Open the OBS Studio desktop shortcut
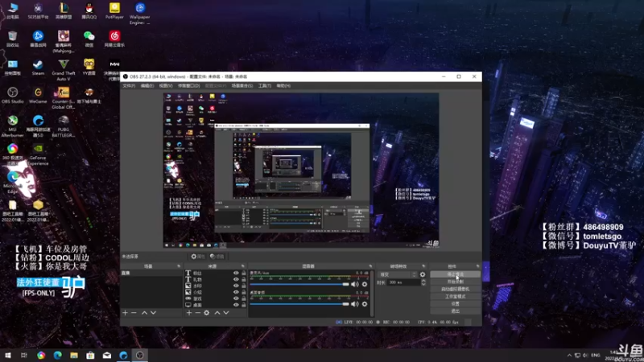644x362 pixels. [12, 96]
